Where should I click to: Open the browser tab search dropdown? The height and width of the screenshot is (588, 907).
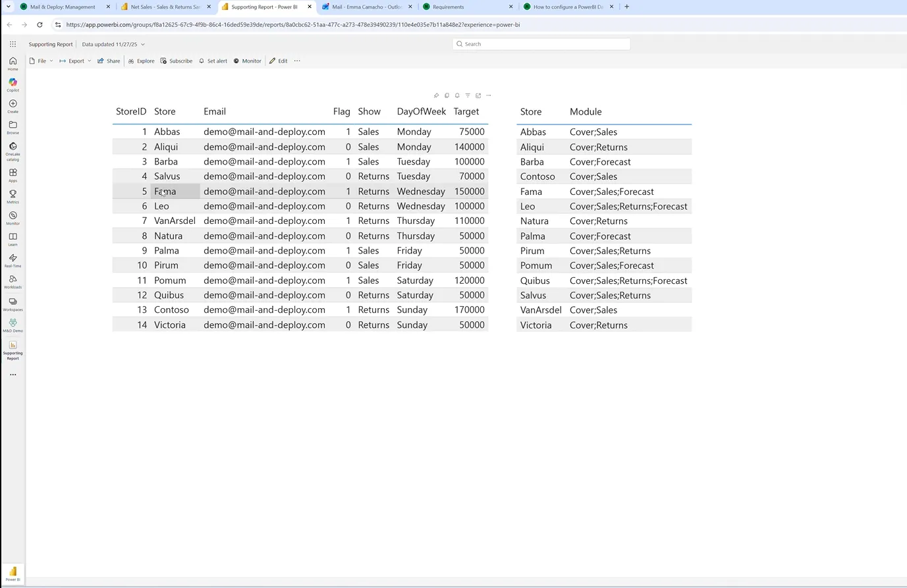pos(8,7)
